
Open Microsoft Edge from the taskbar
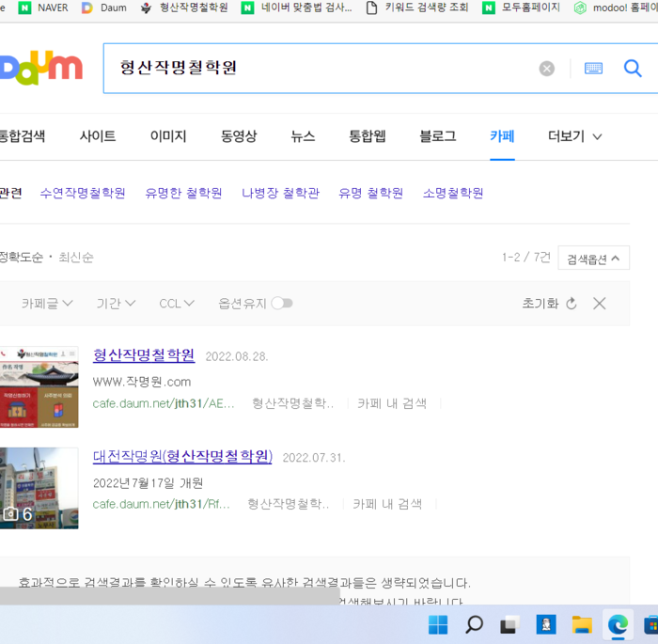[618, 624]
